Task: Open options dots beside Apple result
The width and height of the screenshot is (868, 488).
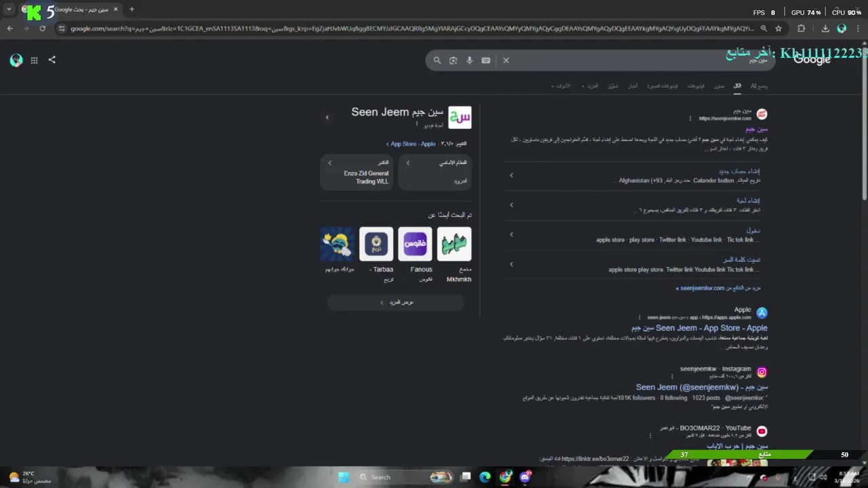Action: 639,317
